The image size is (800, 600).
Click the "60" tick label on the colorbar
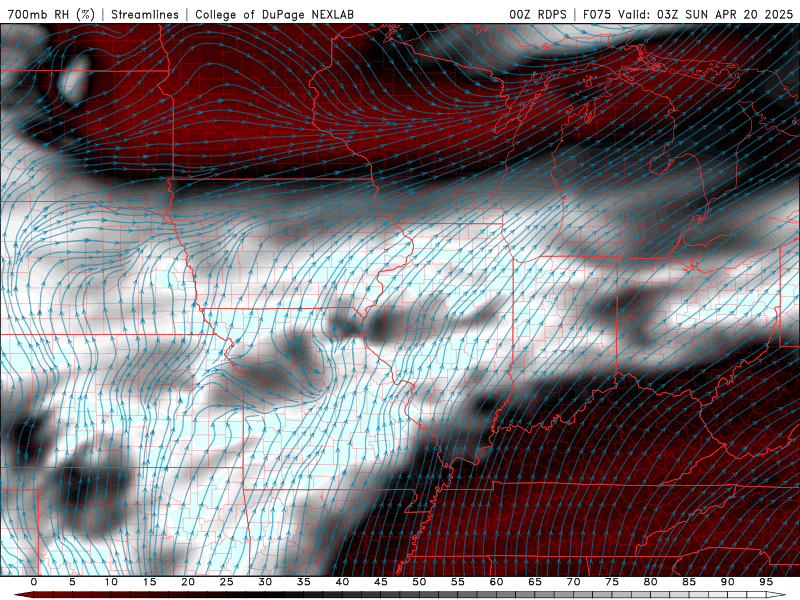[x=496, y=582]
